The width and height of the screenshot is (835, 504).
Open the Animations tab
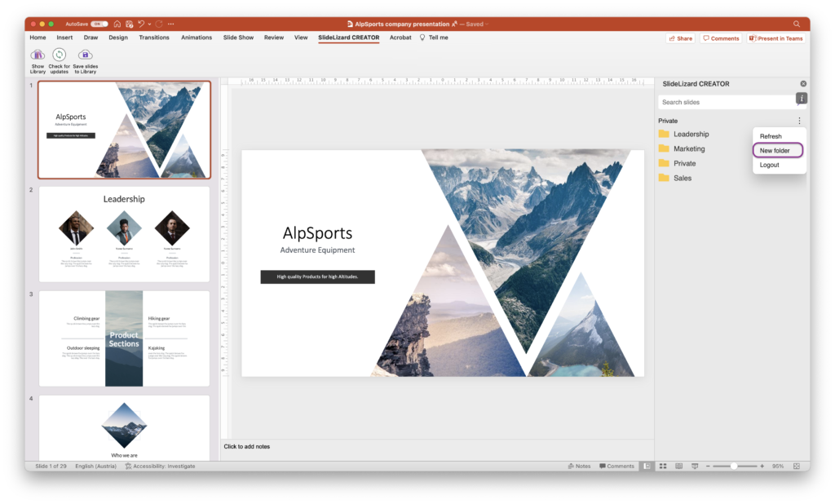click(x=197, y=38)
